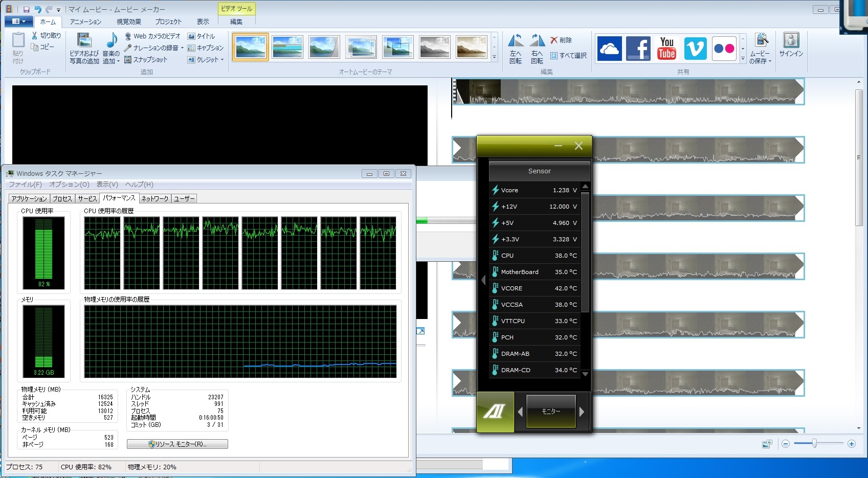Image resolution: width=868 pixels, height=478 pixels.
Task: Share the movie to Facebook
Action: (638, 49)
